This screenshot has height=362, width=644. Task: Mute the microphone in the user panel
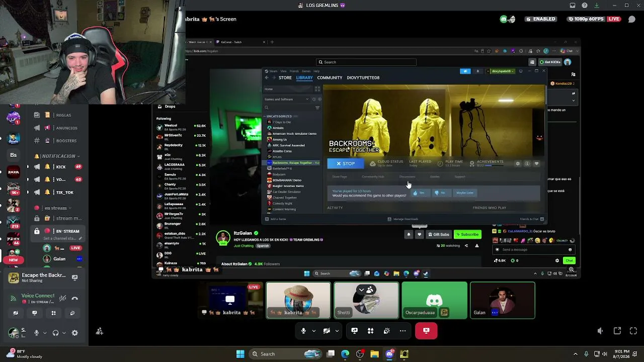click(36, 333)
